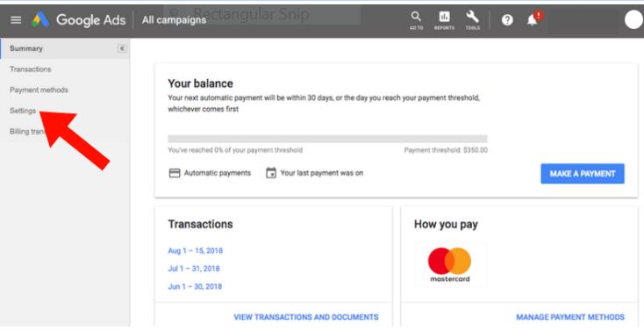Open the Help question mark icon
This screenshot has width=644, height=332.
click(x=507, y=19)
